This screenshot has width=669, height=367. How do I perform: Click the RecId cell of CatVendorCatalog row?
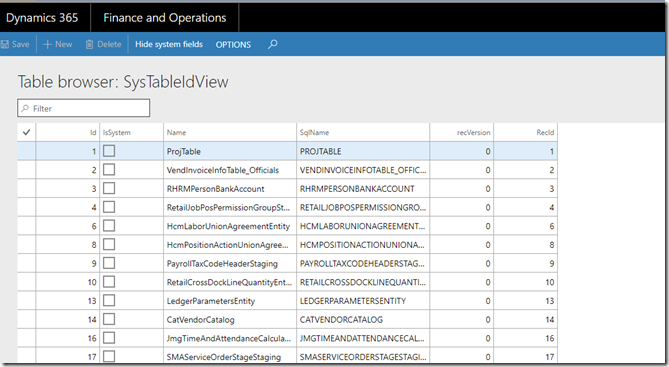[x=526, y=320]
